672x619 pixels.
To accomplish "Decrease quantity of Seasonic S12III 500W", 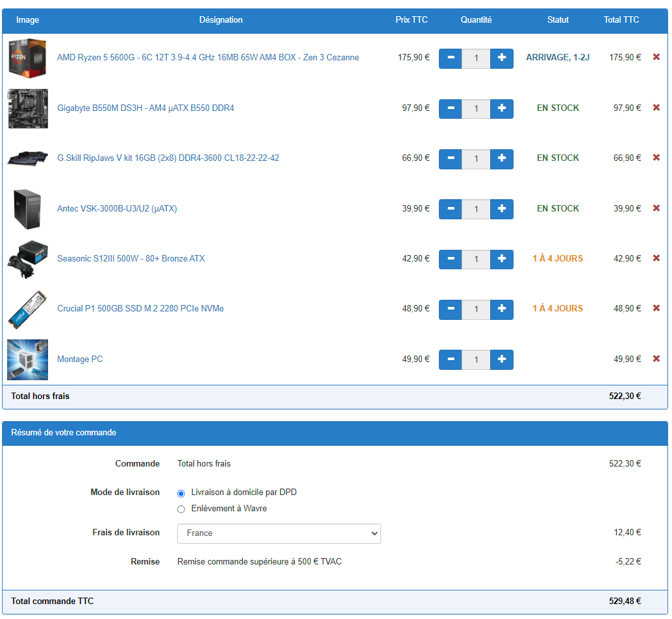I will click(x=451, y=259).
